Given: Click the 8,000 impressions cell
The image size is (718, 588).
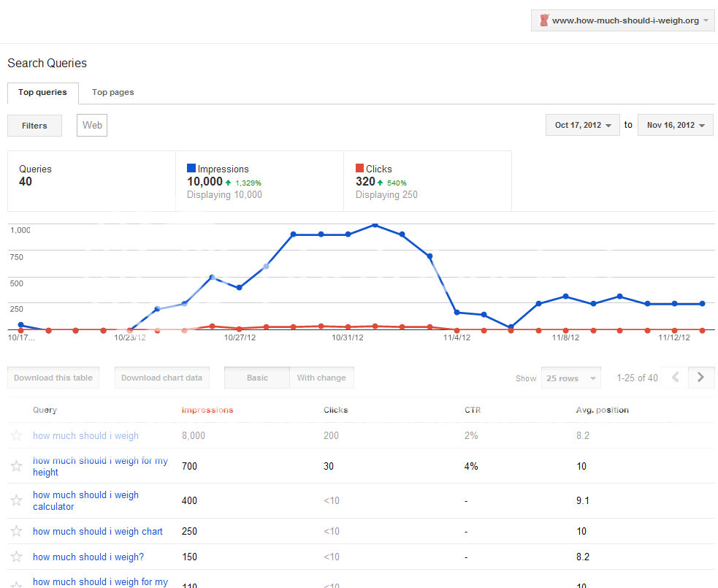Looking at the screenshot, I should click(194, 435).
